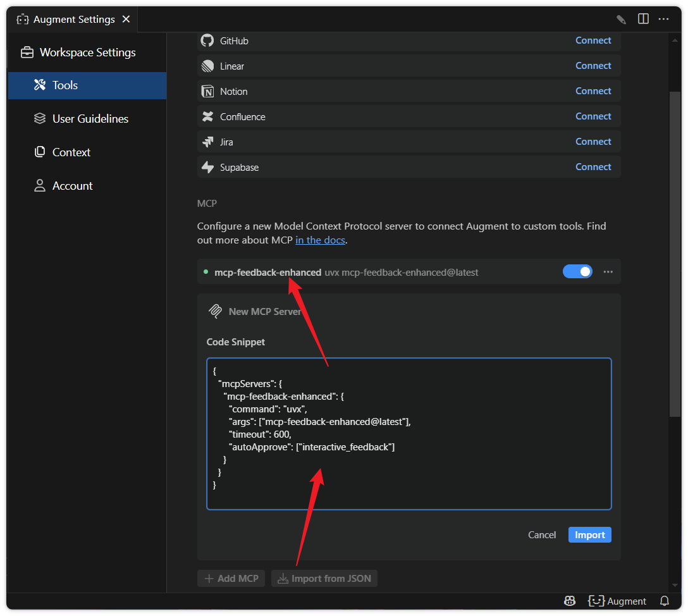
Task: Click the Add MCP button
Action: click(231, 578)
